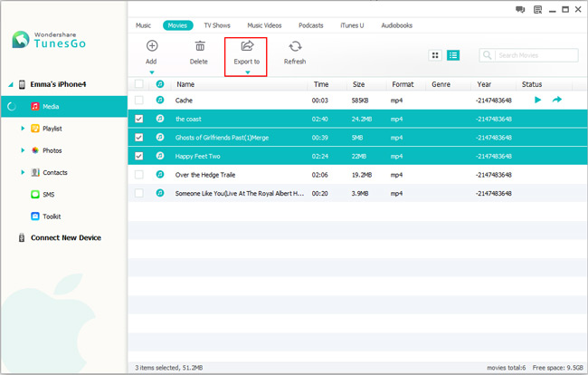
Task: Uncheck Ghosts of Girlfriends Past checkbox
Action: [x=139, y=138]
